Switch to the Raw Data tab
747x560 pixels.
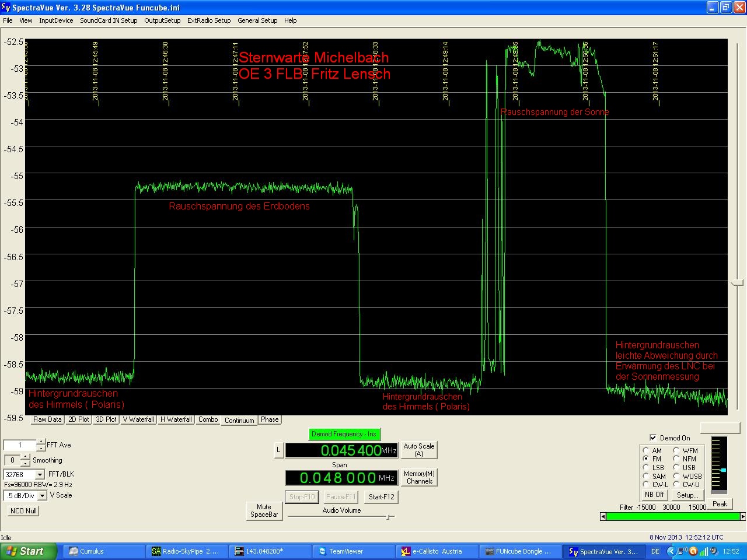point(47,419)
